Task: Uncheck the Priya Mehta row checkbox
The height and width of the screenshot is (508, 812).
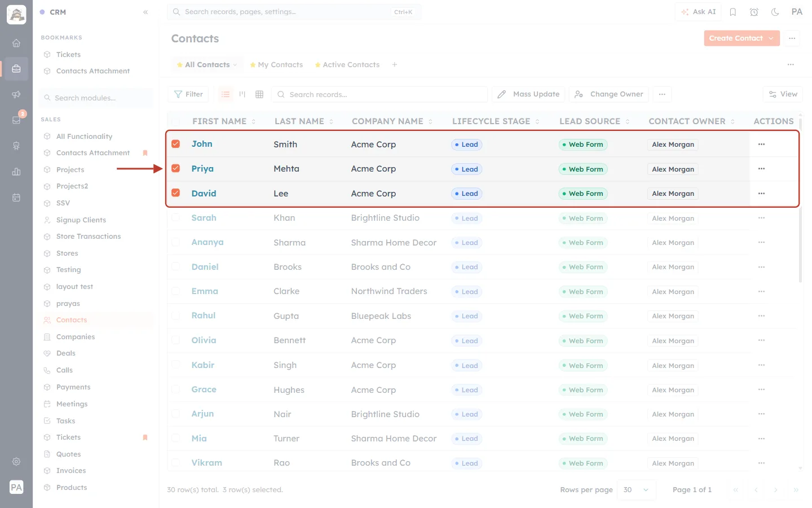Action: [x=176, y=168]
